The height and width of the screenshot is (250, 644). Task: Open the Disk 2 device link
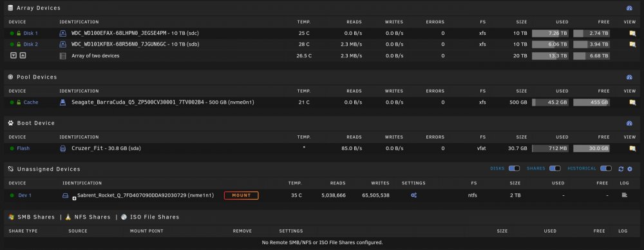tap(31, 44)
